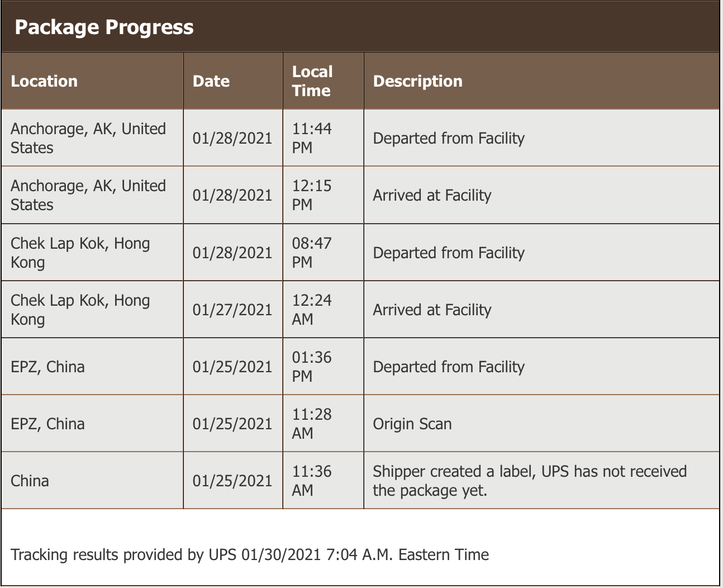The height and width of the screenshot is (588, 723).
Task: Click the Local Time column header
Action: click(312, 82)
